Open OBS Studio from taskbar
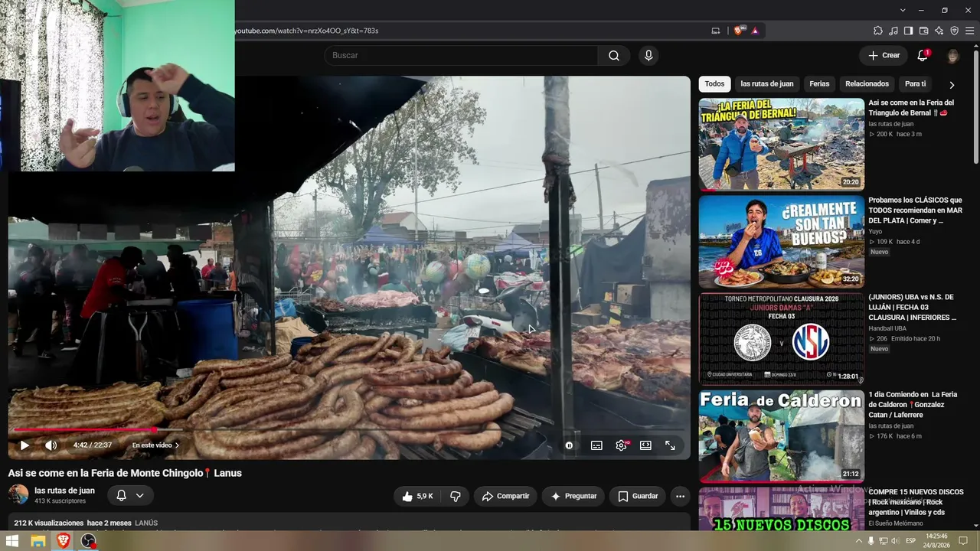Viewport: 980px width, 551px height. tap(88, 541)
